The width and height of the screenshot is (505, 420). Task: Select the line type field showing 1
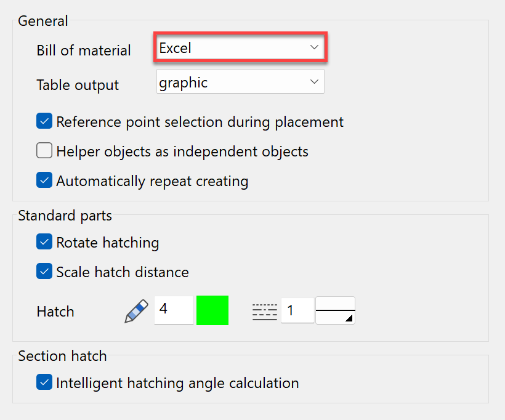coord(297,310)
